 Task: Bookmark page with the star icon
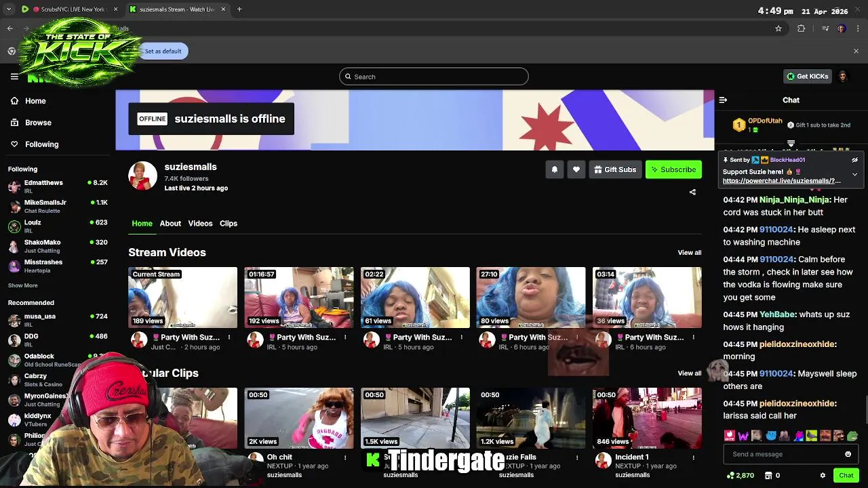tap(778, 28)
